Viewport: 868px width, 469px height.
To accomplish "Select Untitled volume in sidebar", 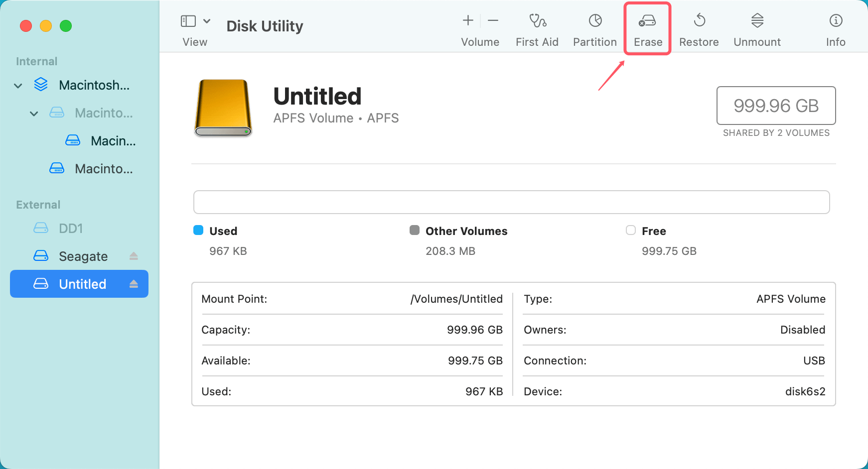I will pyautogui.click(x=82, y=284).
